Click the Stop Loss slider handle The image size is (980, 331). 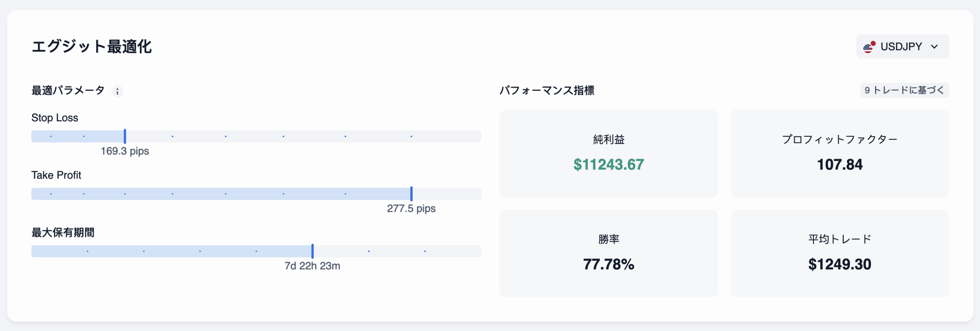coord(125,136)
